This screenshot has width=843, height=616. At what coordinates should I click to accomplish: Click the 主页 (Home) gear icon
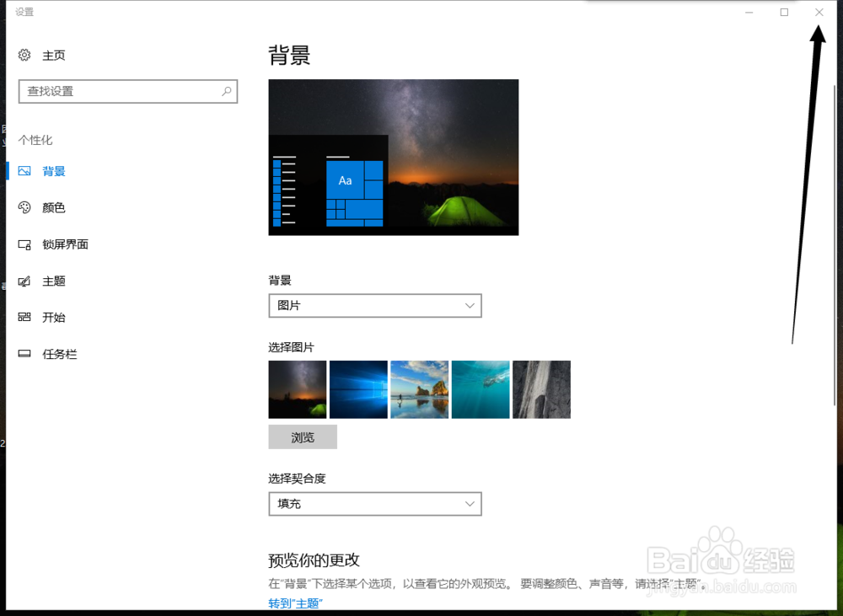[x=23, y=54]
